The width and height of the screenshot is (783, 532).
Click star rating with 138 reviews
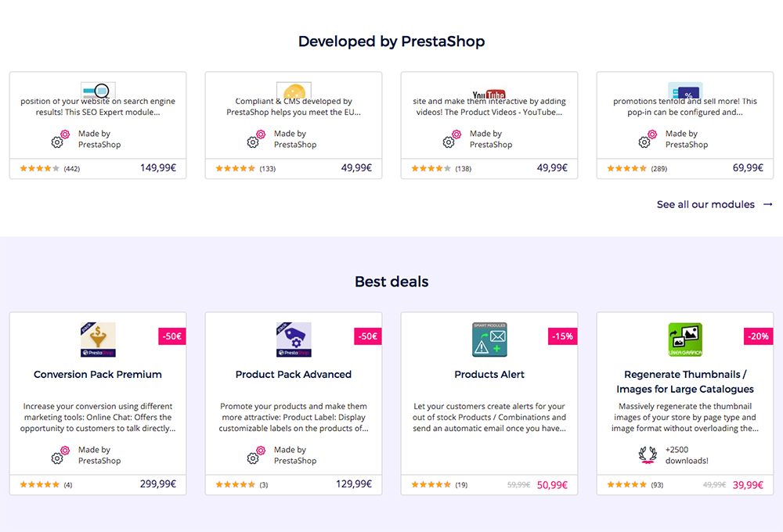[x=431, y=168]
